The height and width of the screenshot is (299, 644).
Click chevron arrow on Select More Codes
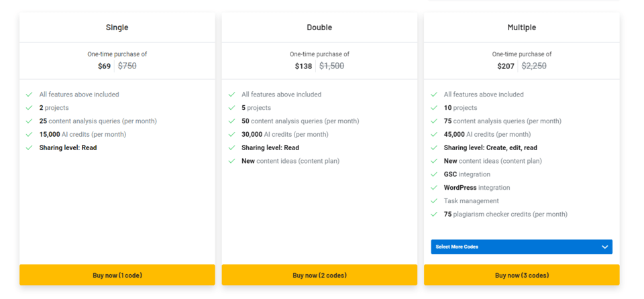click(604, 247)
